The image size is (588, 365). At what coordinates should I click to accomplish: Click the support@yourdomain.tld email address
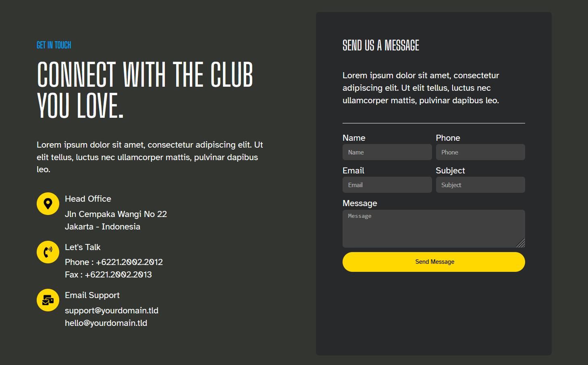click(x=112, y=311)
